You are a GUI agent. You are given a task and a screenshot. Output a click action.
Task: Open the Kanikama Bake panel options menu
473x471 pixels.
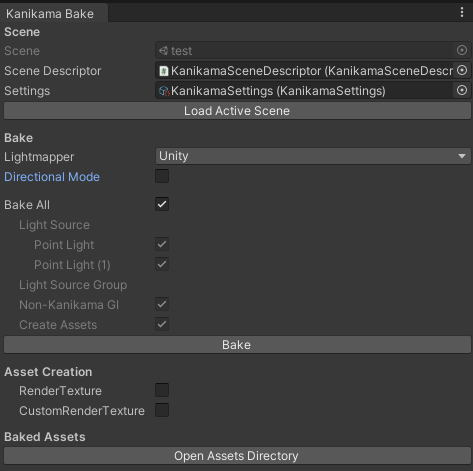(x=462, y=12)
